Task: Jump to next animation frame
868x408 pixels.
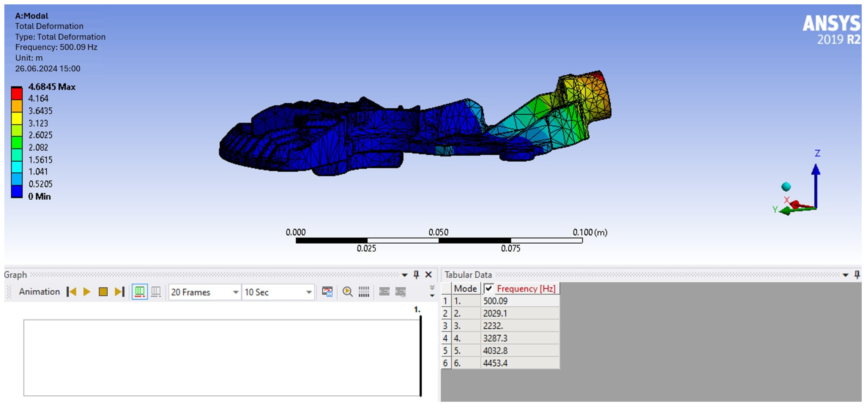Action: click(x=120, y=292)
